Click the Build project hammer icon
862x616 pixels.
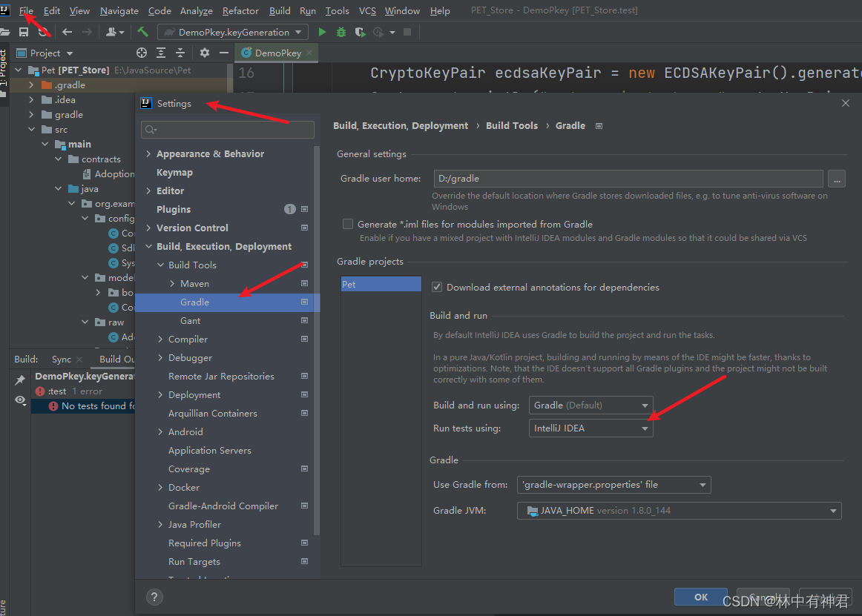143,33
